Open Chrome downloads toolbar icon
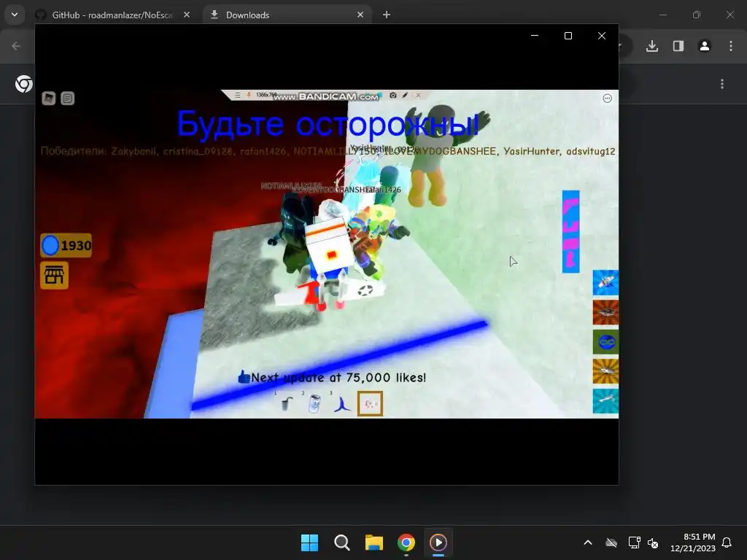 pos(652,46)
